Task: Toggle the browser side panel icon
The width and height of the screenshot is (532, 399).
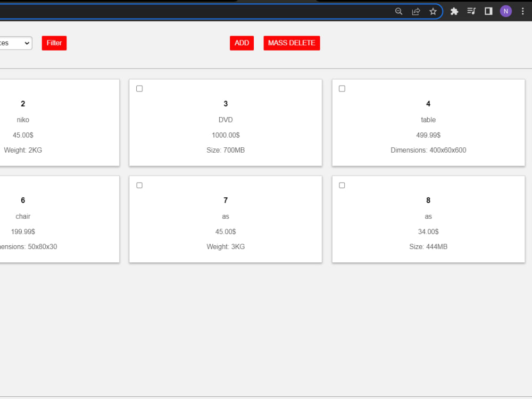Action: 488,11
